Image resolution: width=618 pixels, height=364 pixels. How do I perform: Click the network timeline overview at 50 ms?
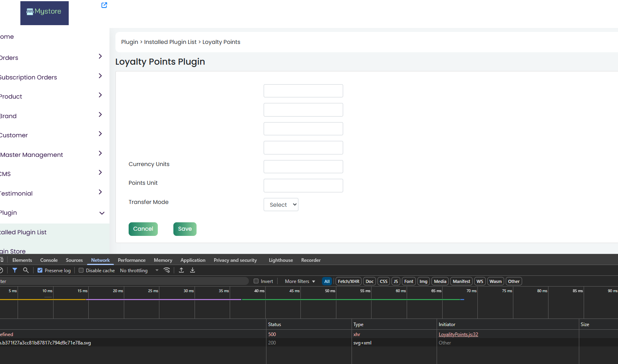(x=330, y=303)
